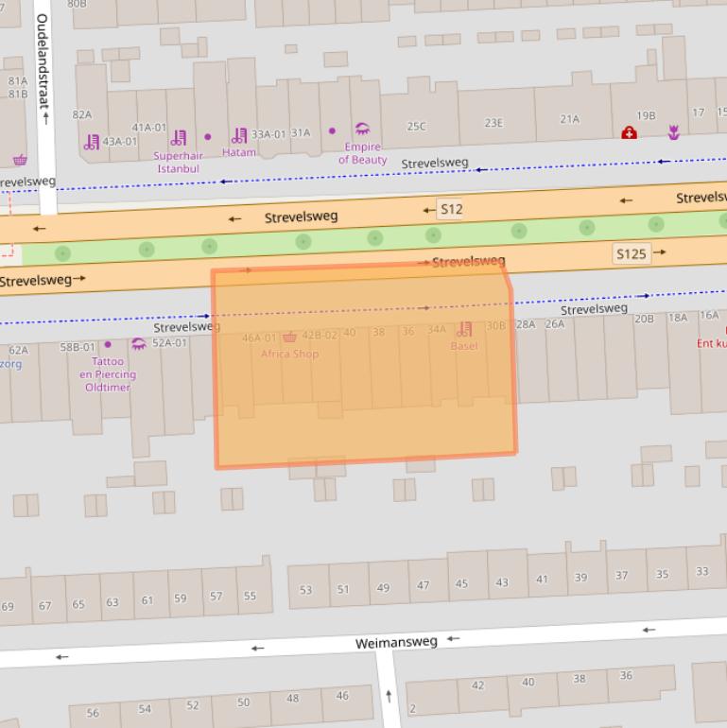Select the Tattoo en Piercing Oldtimer marker dot
Screen dimensions: 727x728
[x=108, y=344]
